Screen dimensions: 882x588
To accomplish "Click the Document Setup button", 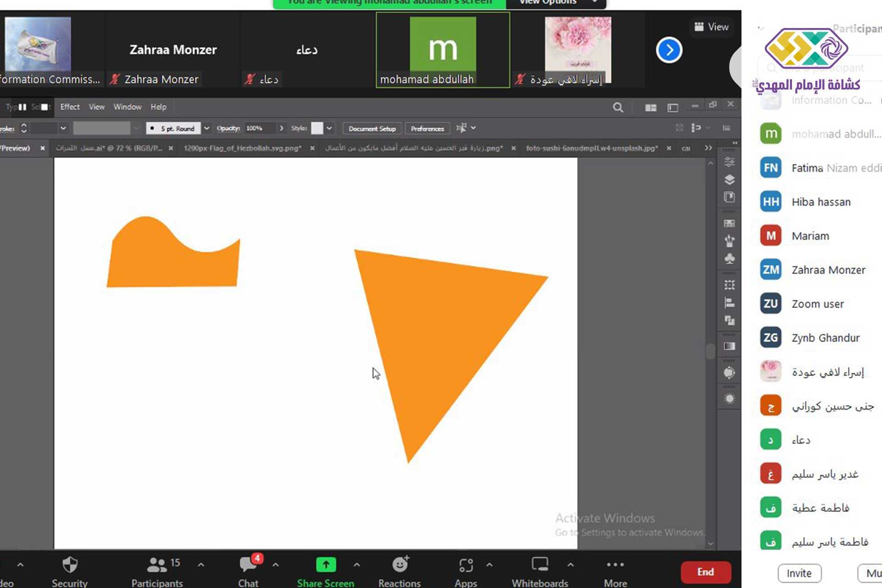I will click(x=372, y=129).
